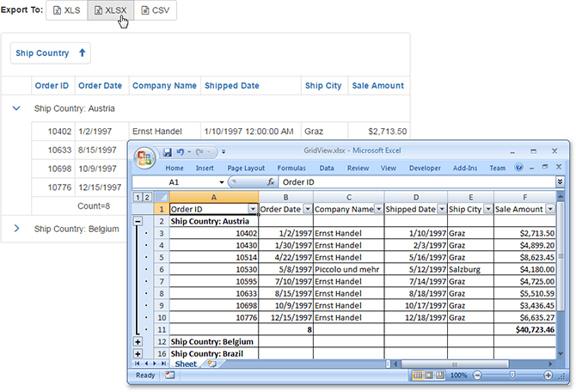Sort web grid by Ship City column
576x392 pixels.
click(x=323, y=86)
